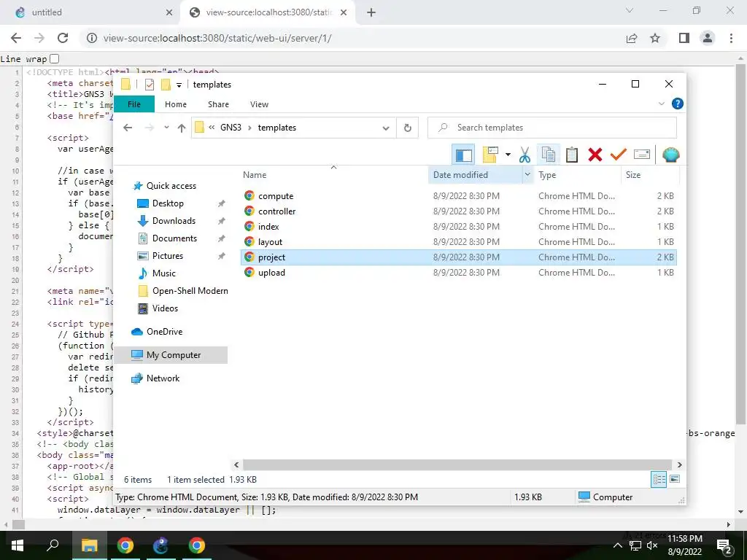Click the Explorer horizontal scrollbar

pos(457,464)
